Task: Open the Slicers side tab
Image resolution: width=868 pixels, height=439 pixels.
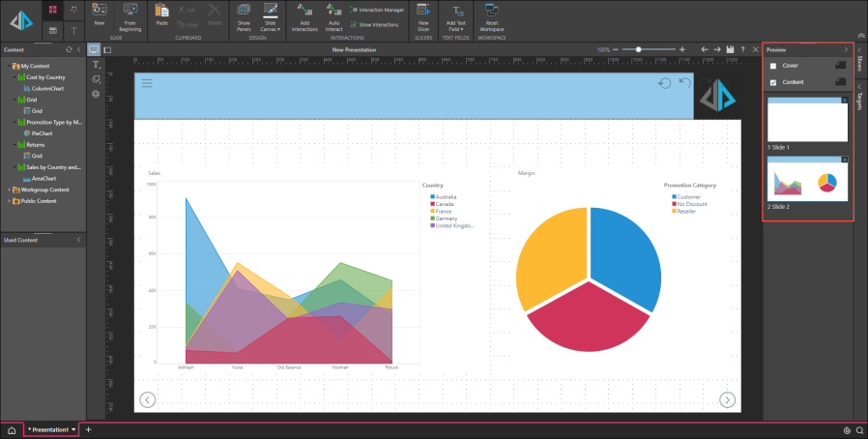Action: [x=859, y=63]
